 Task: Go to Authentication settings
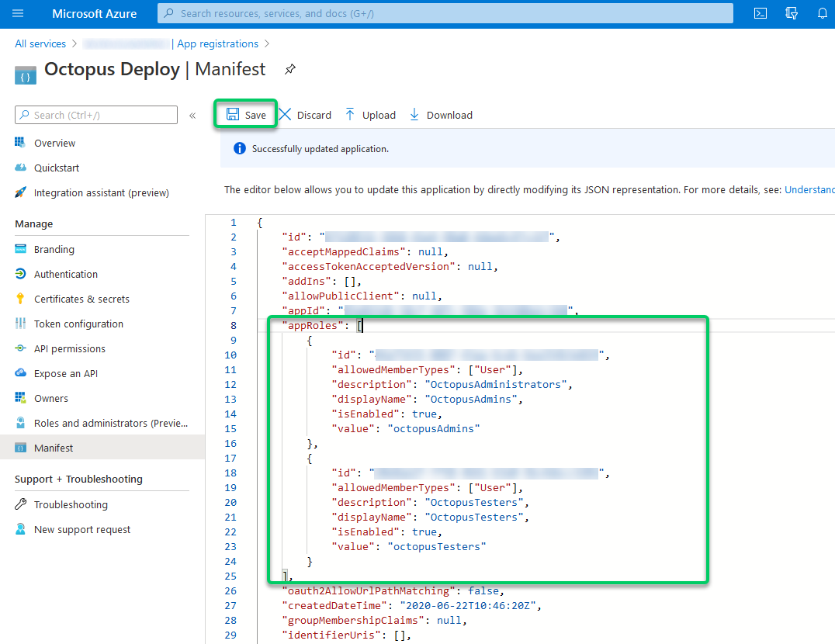coord(65,274)
